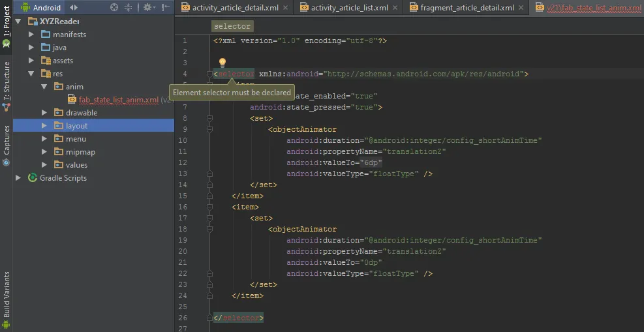Click the xmlns:android schema URL on line 4

point(423,74)
